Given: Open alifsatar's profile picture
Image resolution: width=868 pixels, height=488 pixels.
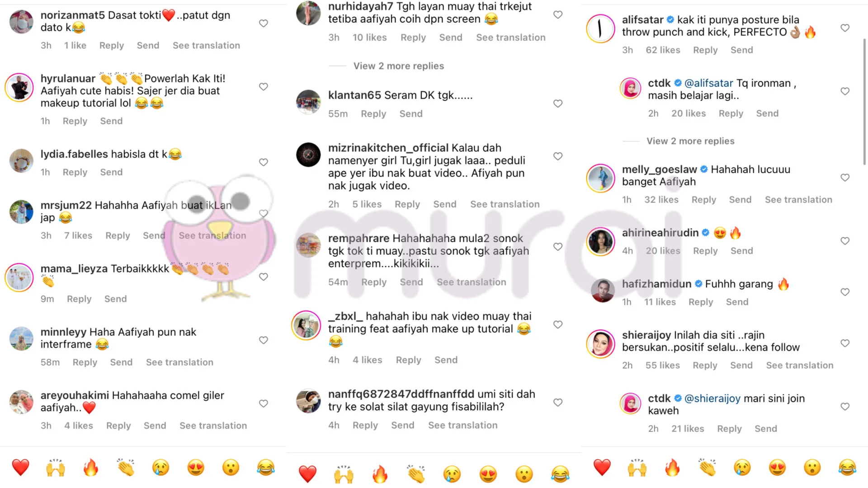Looking at the screenshot, I should pos(600,28).
